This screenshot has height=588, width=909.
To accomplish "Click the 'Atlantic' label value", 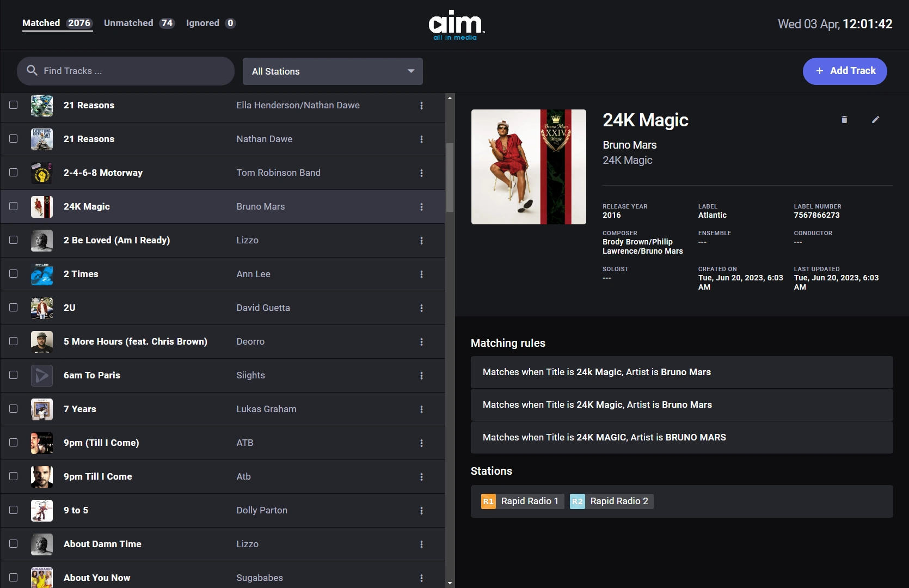I will click(713, 216).
